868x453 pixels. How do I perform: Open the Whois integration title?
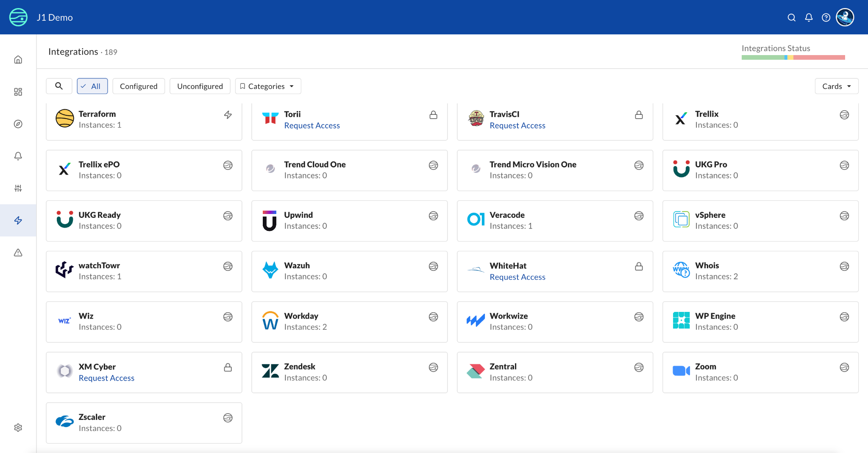707,266
